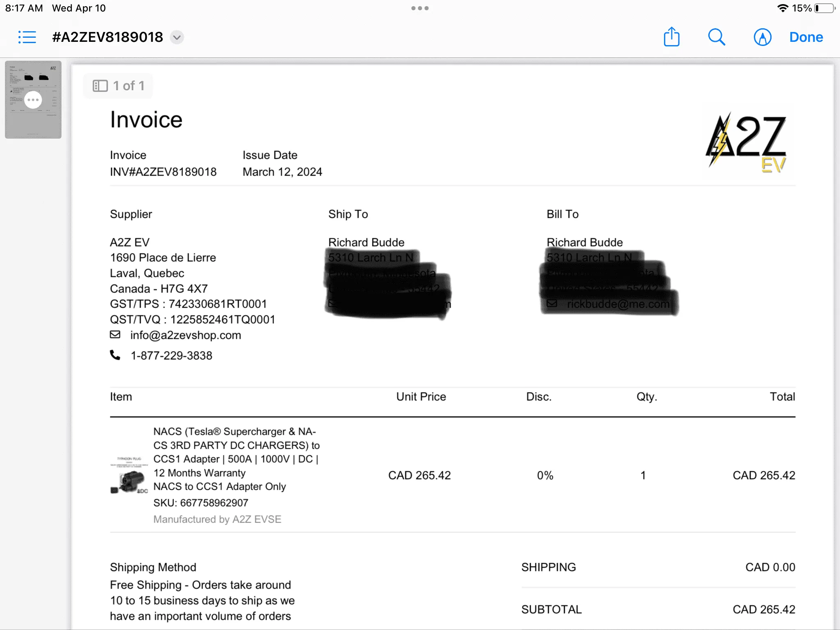
Task: Tap the info@a2zevshop.com email address
Action: (185, 335)
